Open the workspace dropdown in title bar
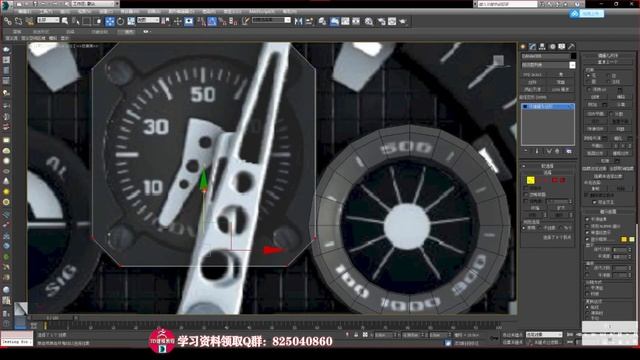 point(93,4)
